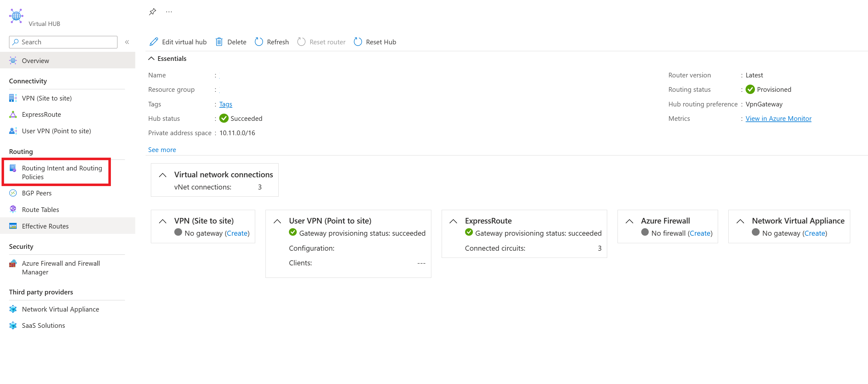
Task: Click Create link for Azure Firewall
Action: tap(700, 233)
